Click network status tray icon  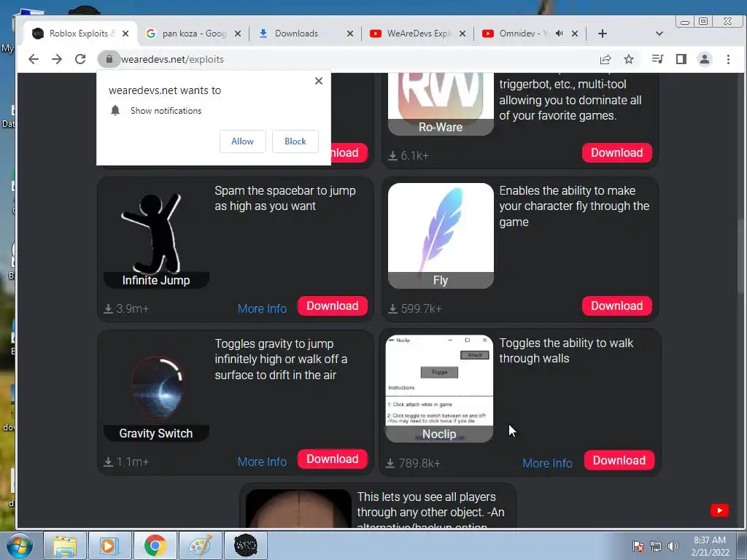click(x=656, y=546)
